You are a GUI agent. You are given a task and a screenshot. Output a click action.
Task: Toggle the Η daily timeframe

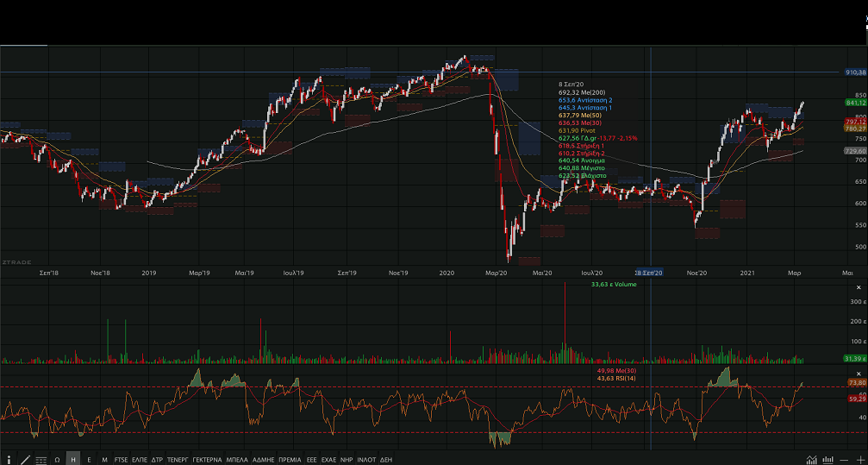pos(73,459)
